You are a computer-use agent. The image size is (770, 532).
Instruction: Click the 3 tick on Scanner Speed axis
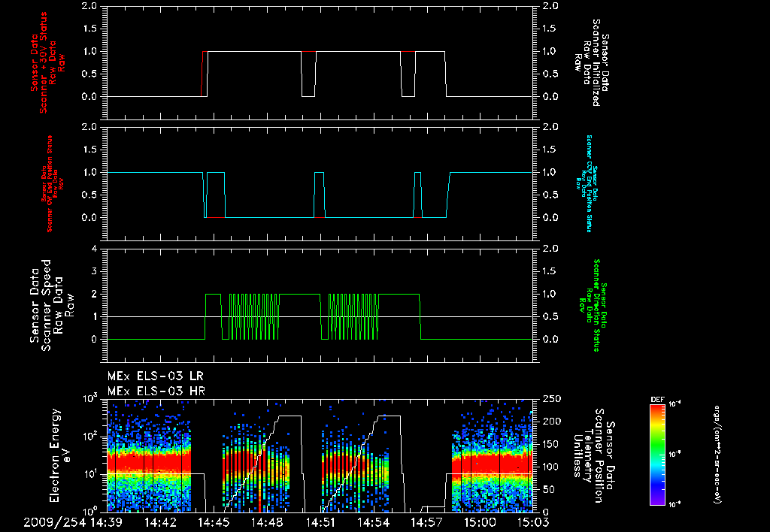(94, 271)
